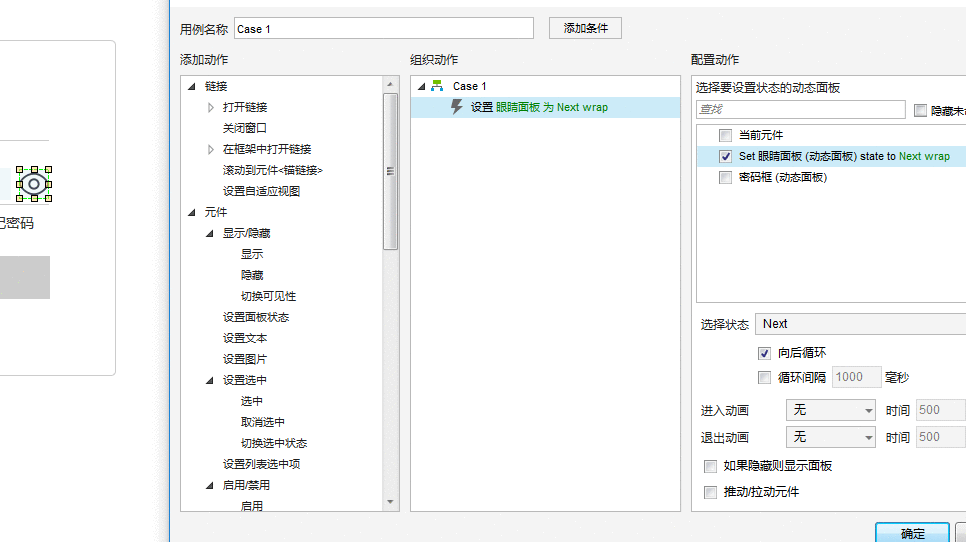Collapse the 显示/隐藏 group

209,233
